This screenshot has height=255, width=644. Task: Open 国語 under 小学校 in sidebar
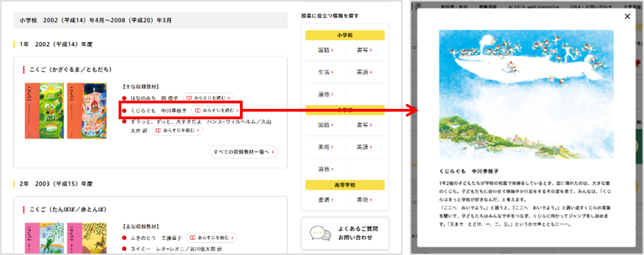[x=325, y=50]
